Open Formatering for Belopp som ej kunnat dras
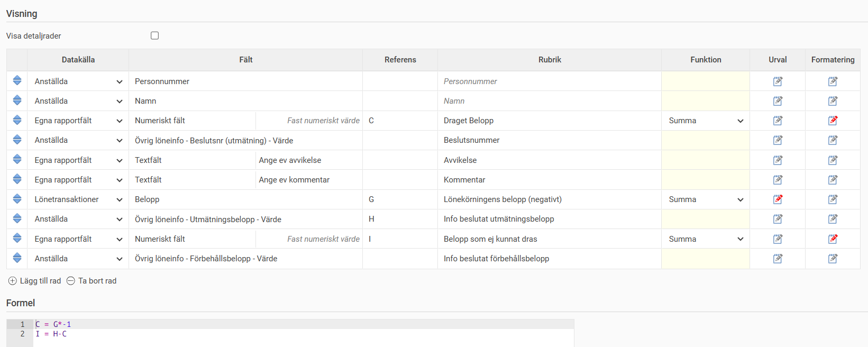The width and height of the screenshot is (868, 347). point(833,239)
